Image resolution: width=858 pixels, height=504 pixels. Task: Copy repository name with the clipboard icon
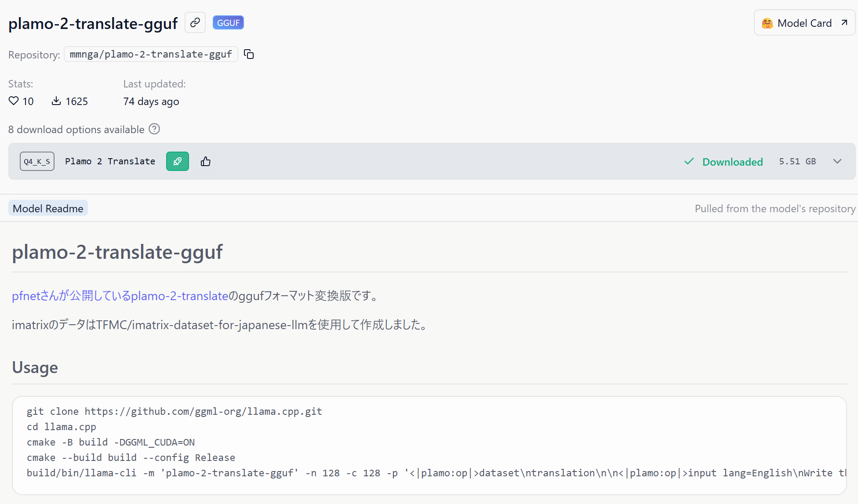coord(249,54)
